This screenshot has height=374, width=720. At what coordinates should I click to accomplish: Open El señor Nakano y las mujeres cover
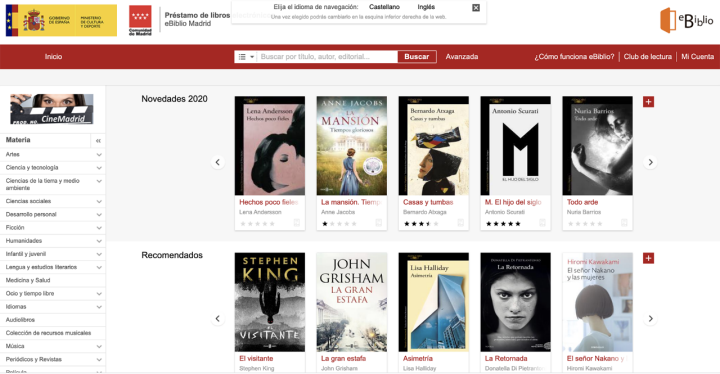(597, 302)
